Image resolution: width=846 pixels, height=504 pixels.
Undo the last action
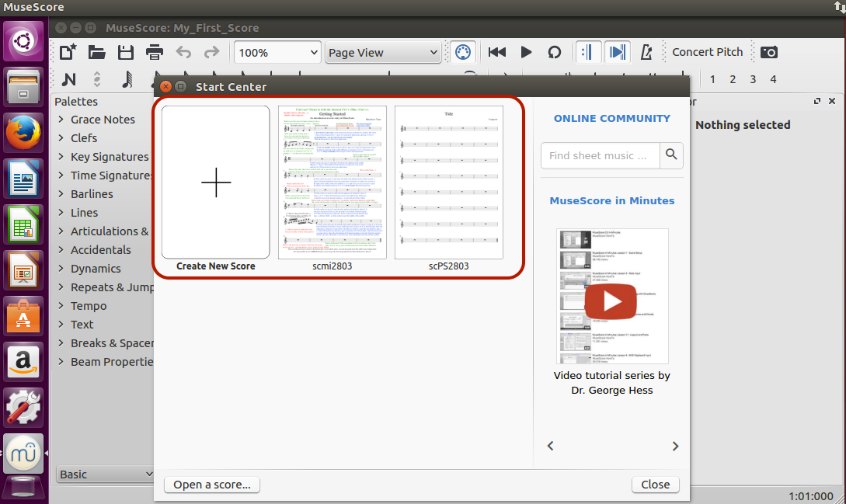[x=183, y=52]
